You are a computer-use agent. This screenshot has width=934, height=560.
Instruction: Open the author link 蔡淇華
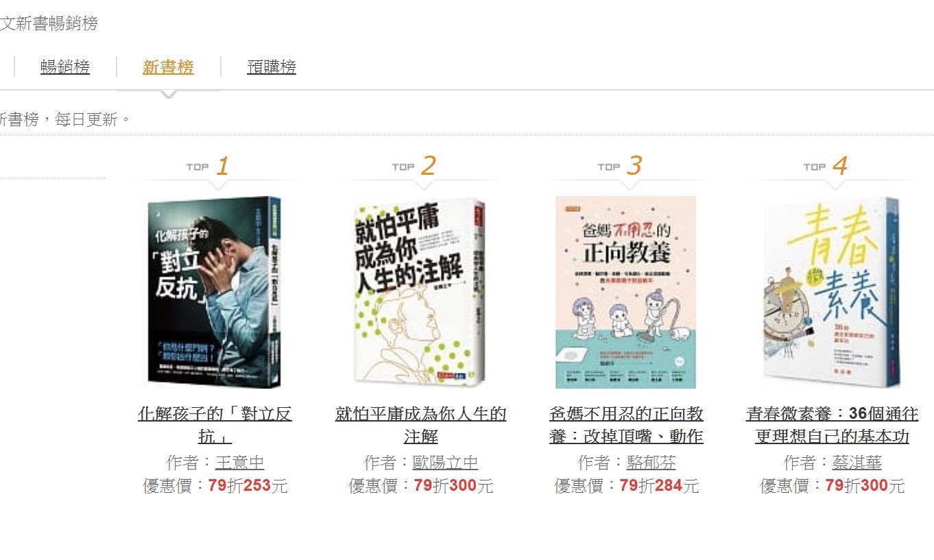coord(857,463)
